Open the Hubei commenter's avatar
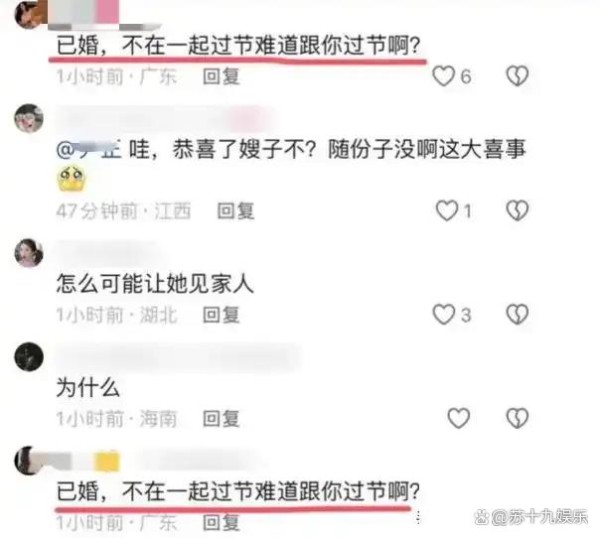Image resolution: width=600 pixels, height=538 pixels. click(x=29, y=253)
